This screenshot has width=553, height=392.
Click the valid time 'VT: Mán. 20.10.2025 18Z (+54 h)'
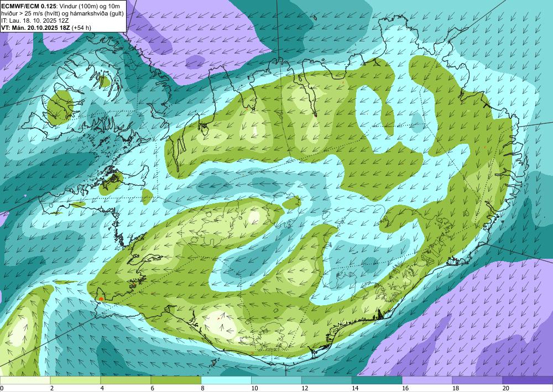(46, 28)
